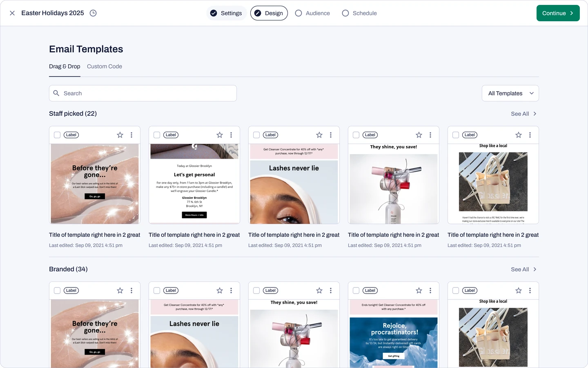The image size is (588, 368).
Task: Open the Schedule step
Action: 359,13
